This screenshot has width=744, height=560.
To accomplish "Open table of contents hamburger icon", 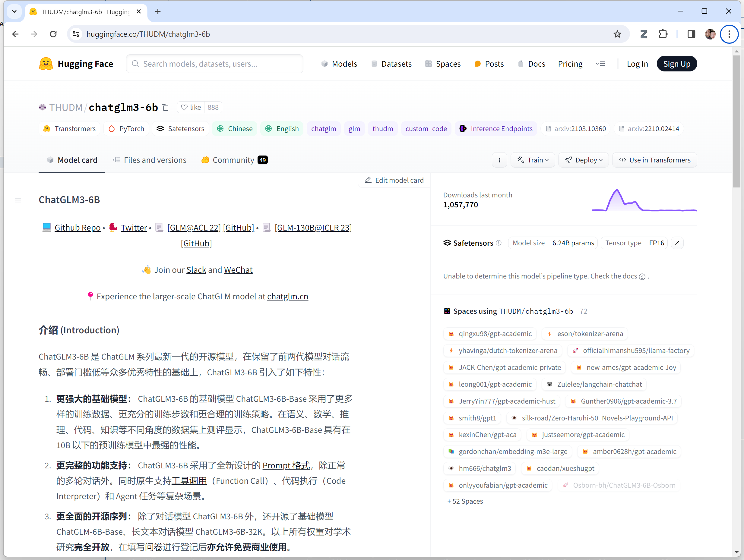I will [18, 200].
